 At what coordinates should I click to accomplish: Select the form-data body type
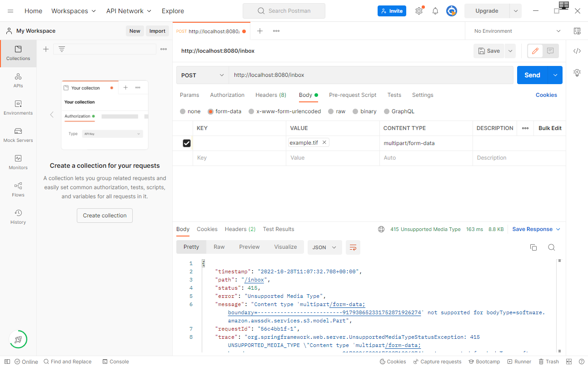click(224, 111)
